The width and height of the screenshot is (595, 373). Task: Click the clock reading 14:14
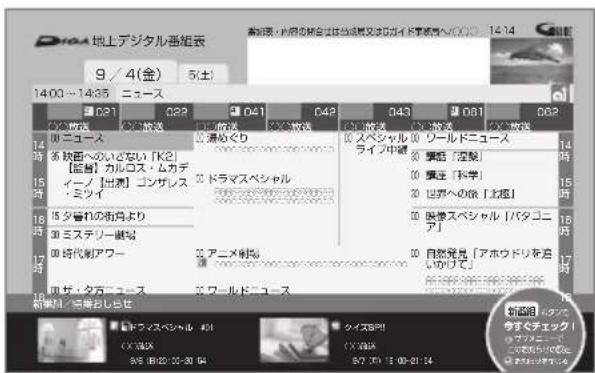[502, 30]
